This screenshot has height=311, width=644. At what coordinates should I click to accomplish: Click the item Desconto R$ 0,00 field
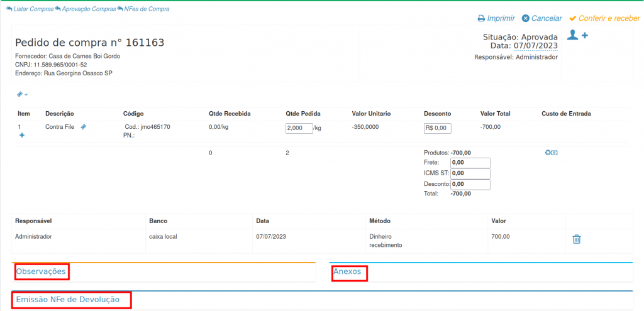(437, 128)
